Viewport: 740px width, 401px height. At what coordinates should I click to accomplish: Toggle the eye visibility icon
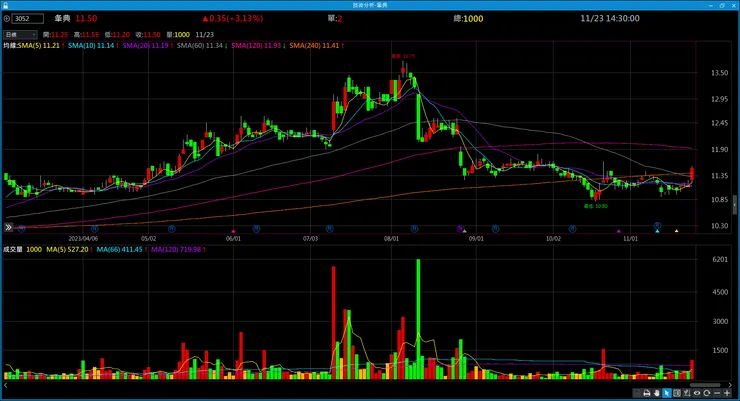click(697, 393)
